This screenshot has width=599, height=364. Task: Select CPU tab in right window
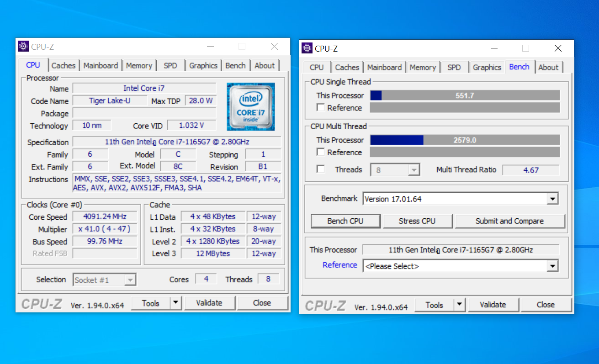coord(317,67)
